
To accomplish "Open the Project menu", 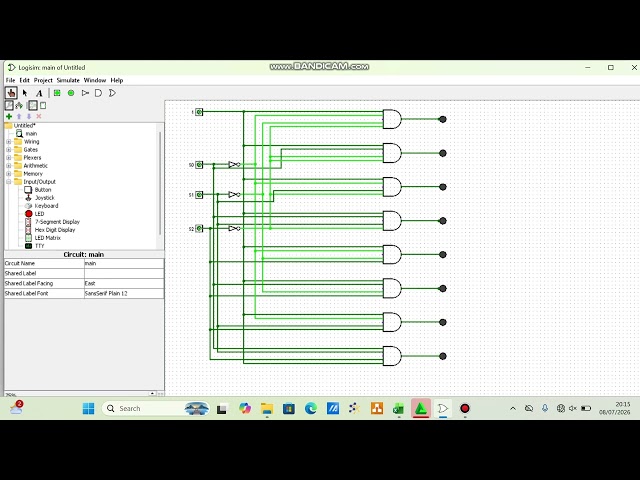I will point(43,80).
